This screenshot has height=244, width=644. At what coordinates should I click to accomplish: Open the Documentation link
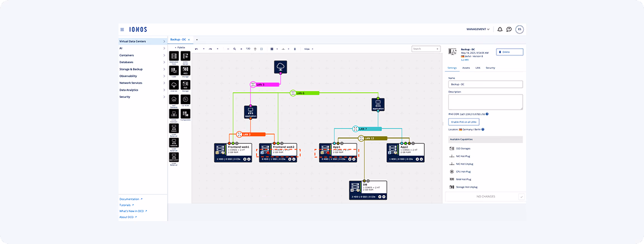[x=131, y=199]
